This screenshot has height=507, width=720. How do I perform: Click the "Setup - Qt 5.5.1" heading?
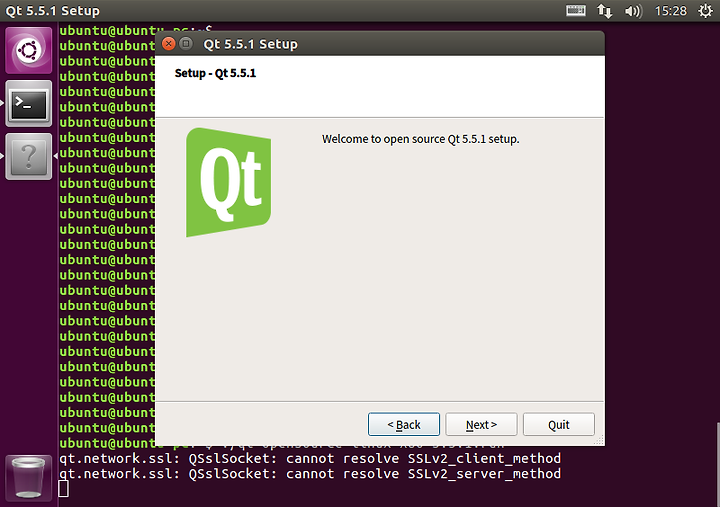[215, 73]
